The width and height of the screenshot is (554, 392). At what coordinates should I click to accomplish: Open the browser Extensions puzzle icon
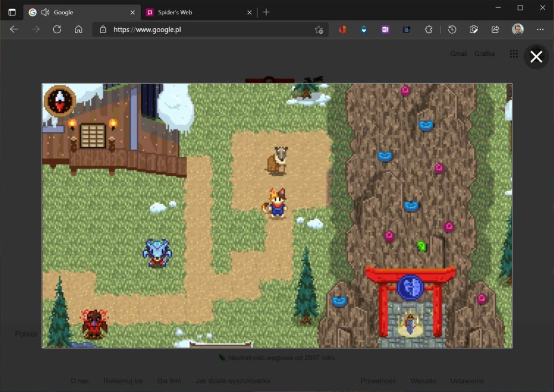(x=428, y=30)
